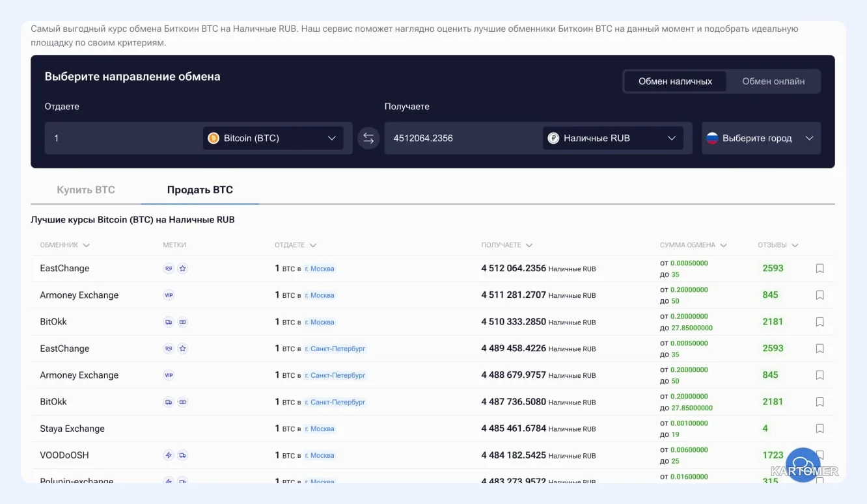Open the Наличные RUB currency dropdown
The width and height of the screenshot is (867, 504).
612,138
